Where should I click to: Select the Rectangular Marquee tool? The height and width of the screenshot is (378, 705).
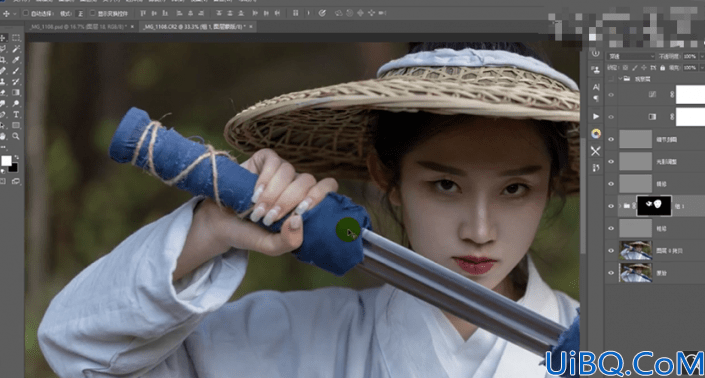(x=16, y=38)
